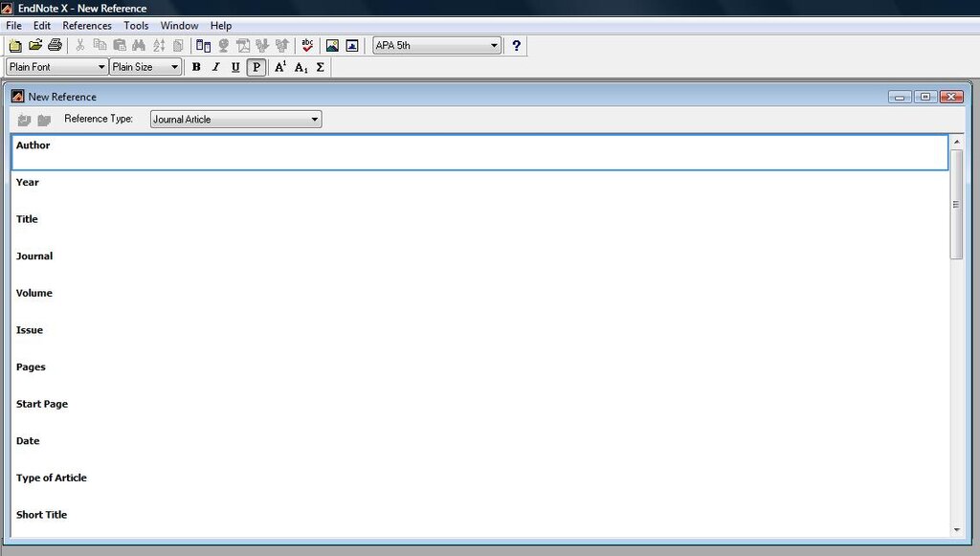Open Help with the question mark icon

(x=516, y=45)
